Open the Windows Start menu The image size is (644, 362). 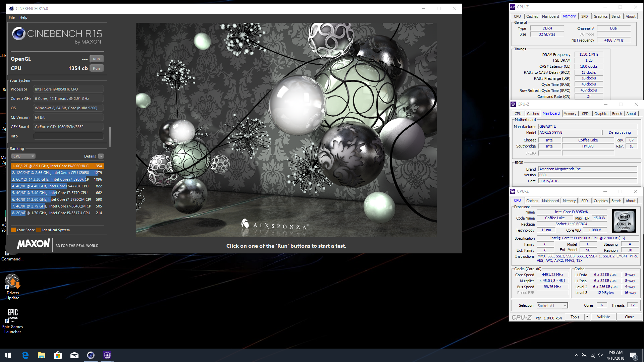point(8,355)
